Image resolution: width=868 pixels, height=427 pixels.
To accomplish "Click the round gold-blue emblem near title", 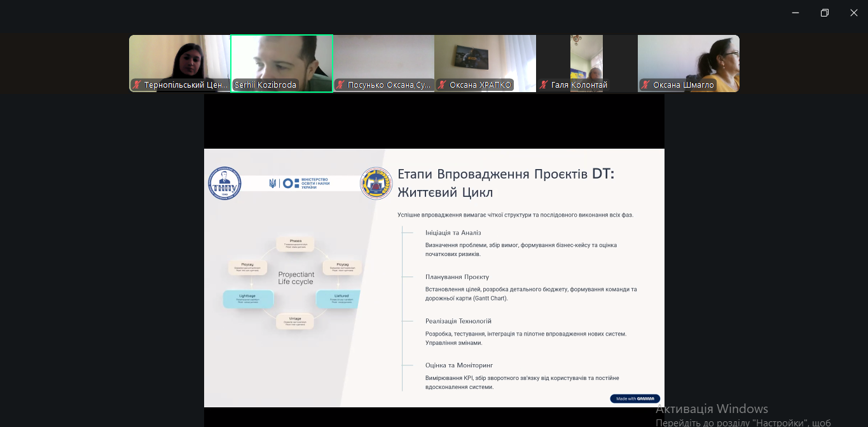I will click(x=376, y=184).
